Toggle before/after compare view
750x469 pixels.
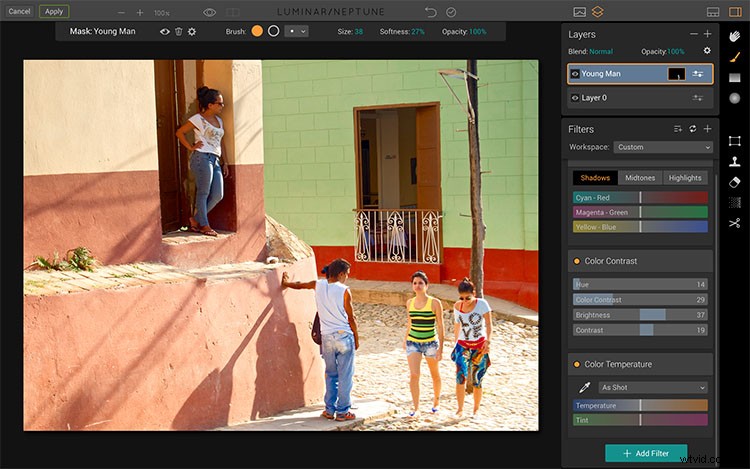pos(233,12)
